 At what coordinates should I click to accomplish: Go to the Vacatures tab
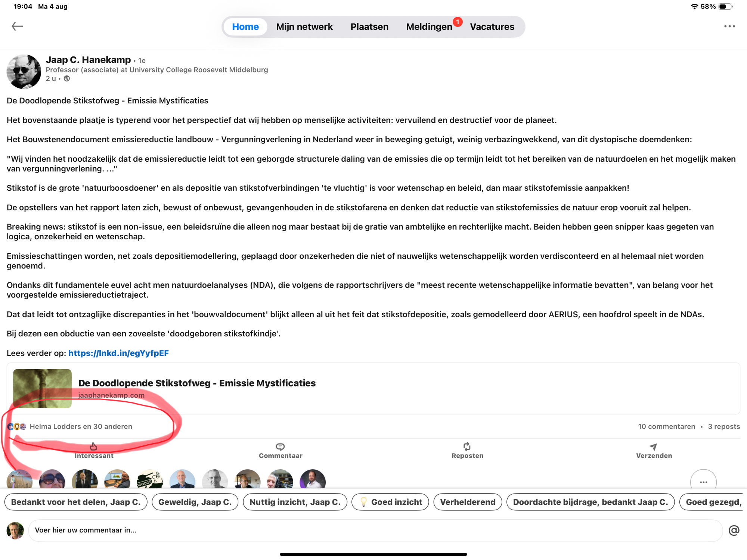tap(492, 27)
